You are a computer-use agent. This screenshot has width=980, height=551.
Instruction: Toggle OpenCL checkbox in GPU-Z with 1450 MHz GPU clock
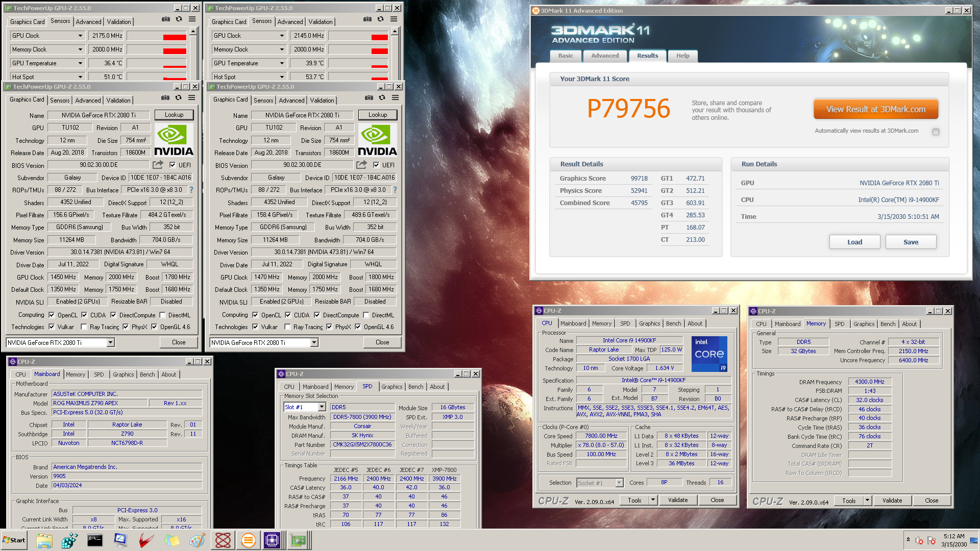pos(51,315)
